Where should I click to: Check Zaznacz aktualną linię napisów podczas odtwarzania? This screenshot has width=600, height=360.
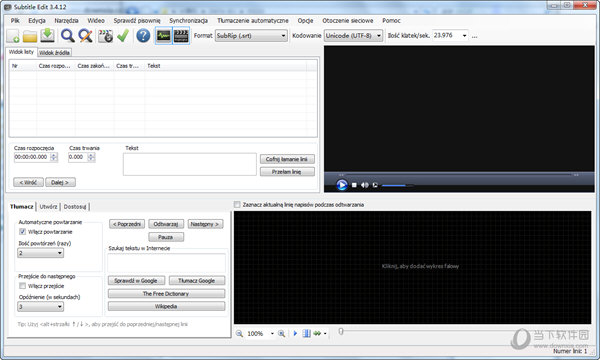[x=237, y=205]
